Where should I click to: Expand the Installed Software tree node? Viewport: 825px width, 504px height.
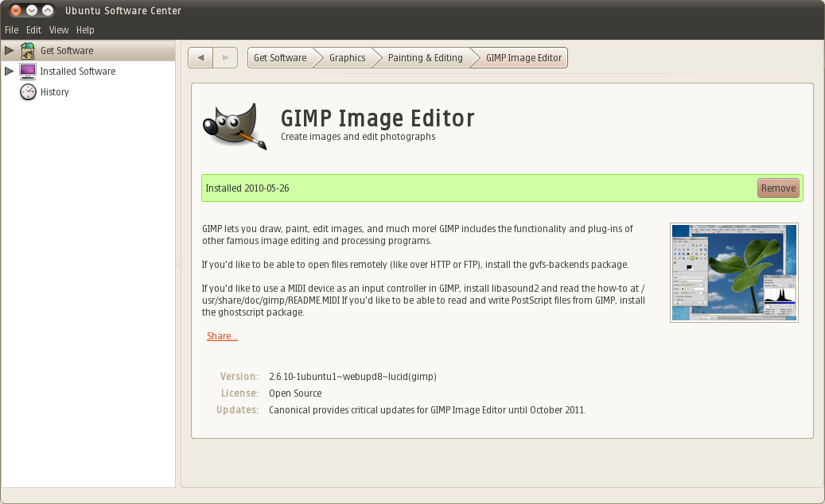9,72
